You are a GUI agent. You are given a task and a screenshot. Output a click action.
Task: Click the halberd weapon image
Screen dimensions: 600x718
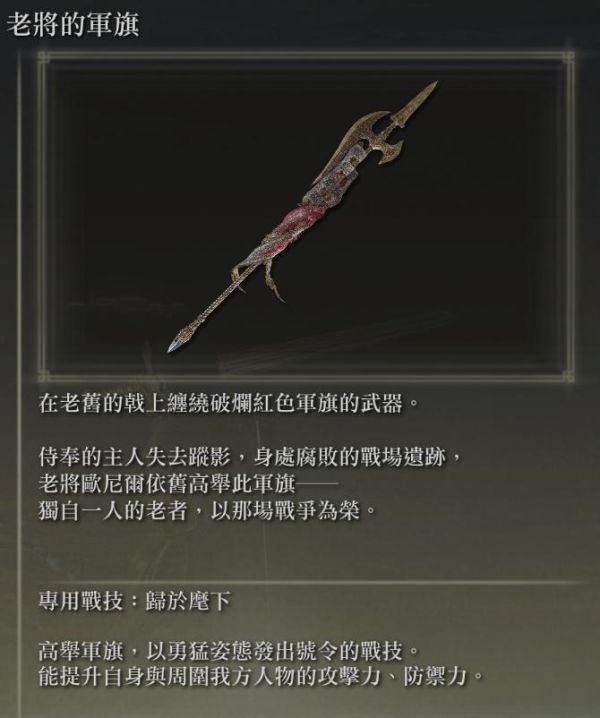tap(302, 216)
